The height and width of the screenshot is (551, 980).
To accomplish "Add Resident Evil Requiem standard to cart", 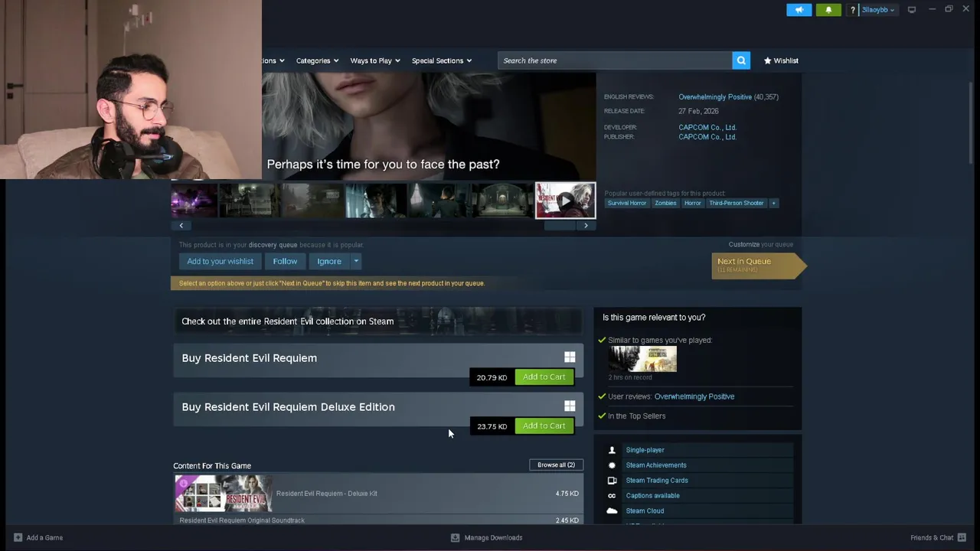I will pyautogui.click(x=544, y=377).
